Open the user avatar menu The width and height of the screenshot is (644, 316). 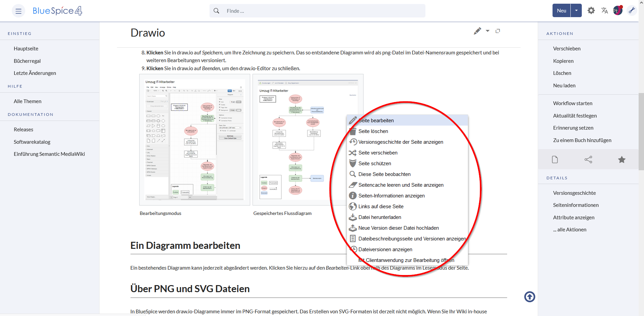point(618,10)
